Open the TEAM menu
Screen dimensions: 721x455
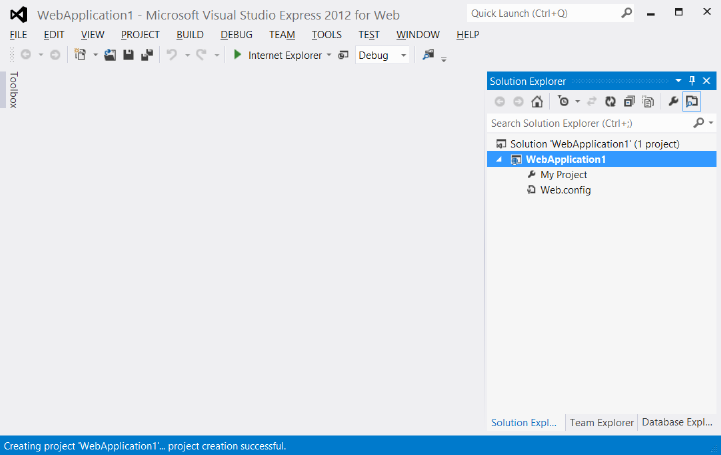click(282, 35)
